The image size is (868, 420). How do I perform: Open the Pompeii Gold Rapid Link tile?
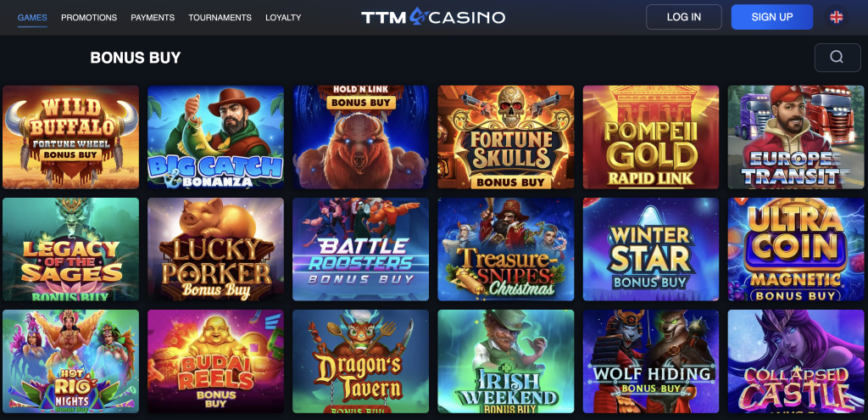click(651, 137)
